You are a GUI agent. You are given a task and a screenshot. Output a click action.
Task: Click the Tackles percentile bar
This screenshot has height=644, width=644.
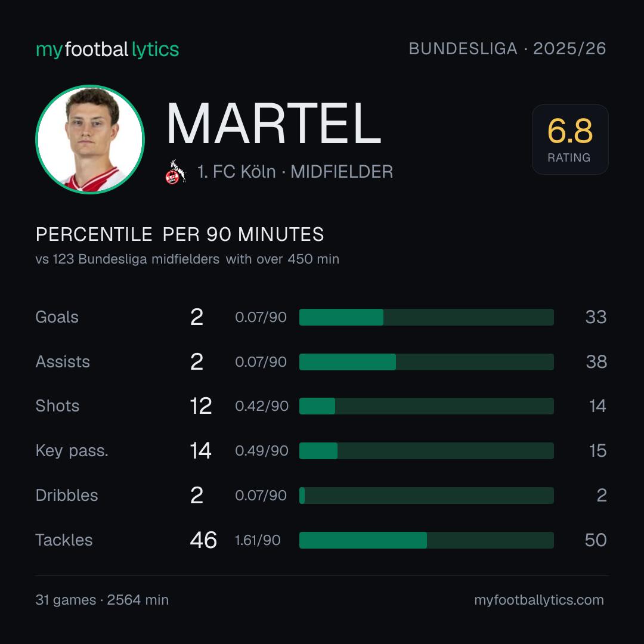coord(426,540)
